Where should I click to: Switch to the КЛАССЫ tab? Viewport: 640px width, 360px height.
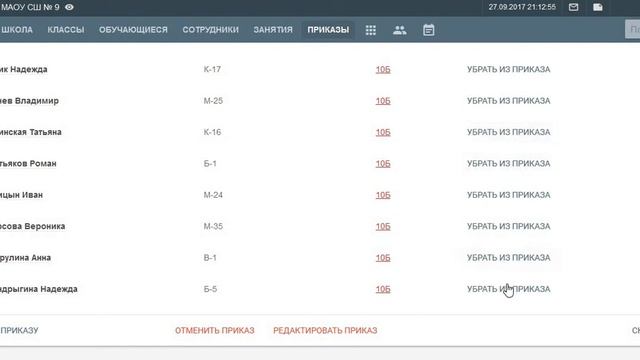[66, 30]
